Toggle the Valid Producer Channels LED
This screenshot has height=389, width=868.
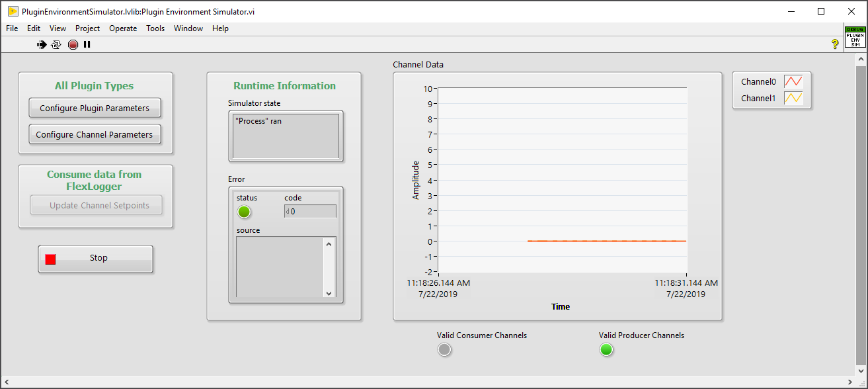[x=606, y=349]
